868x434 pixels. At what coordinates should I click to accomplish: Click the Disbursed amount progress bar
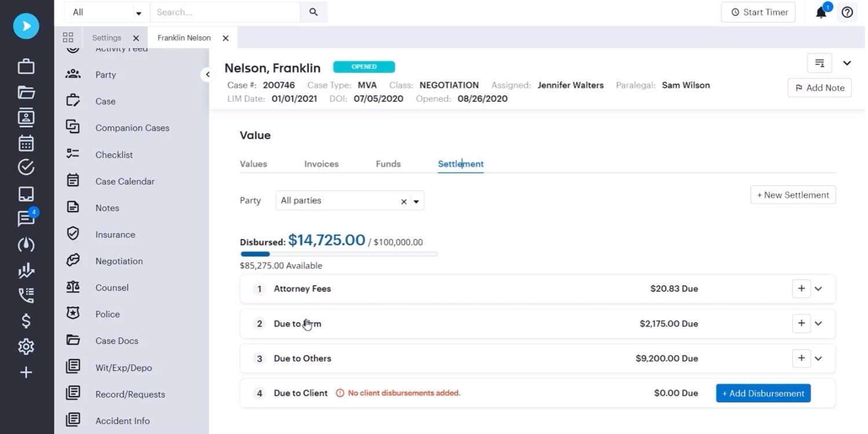tap(338, 254)
